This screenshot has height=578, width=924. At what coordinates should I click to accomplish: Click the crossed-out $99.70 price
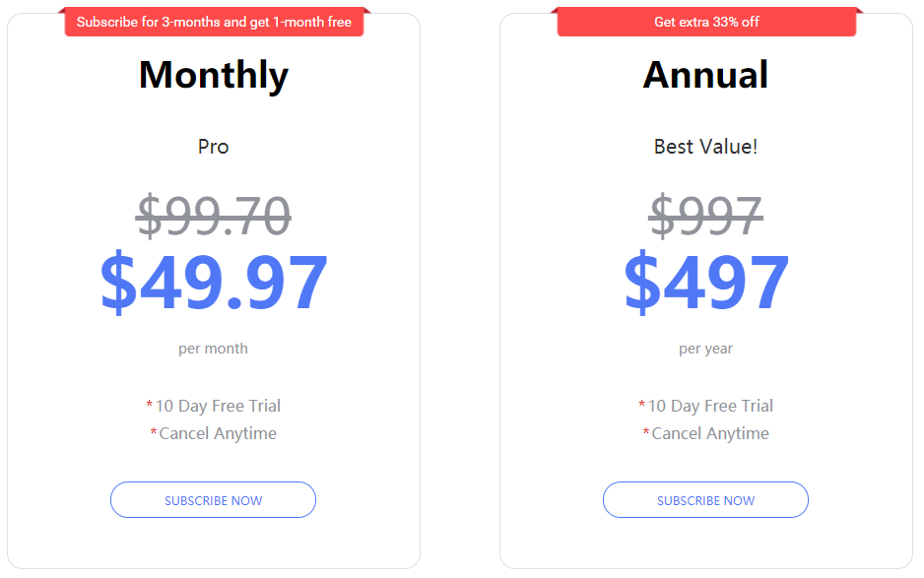tap(214, 216)
